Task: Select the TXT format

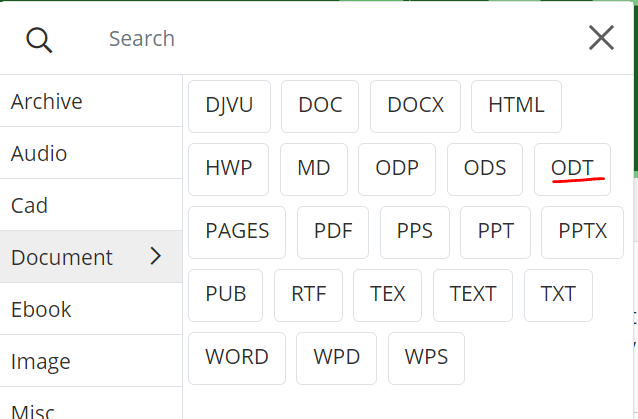Action: tap(558, 295)
